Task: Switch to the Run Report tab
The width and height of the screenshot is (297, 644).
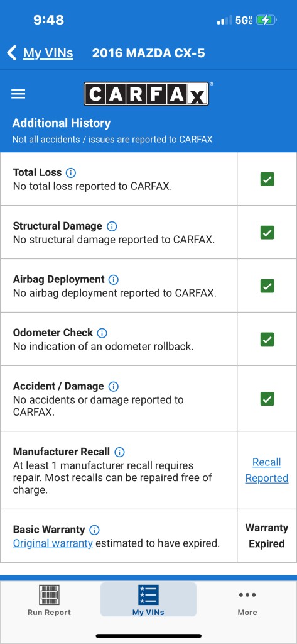Action: coord(49,600)
